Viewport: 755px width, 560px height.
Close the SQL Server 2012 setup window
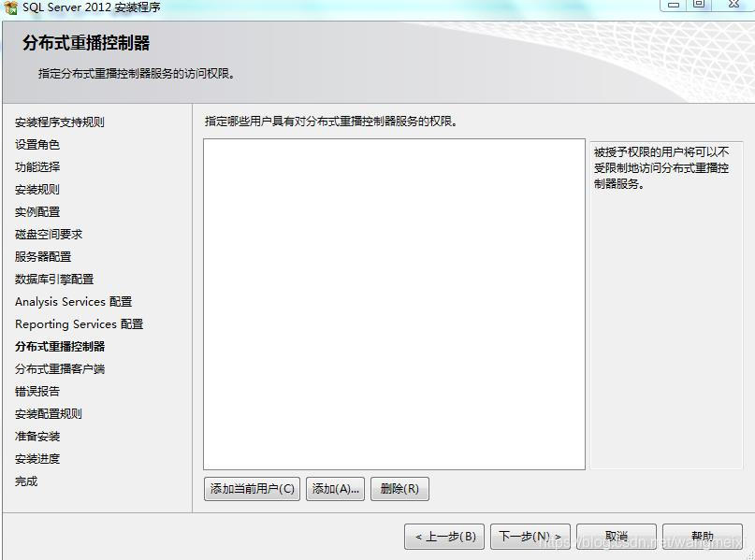[x=733, y=5]
